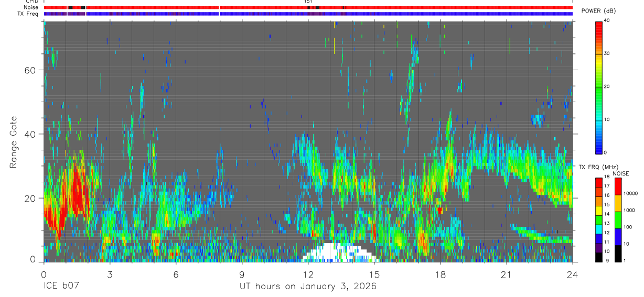Pick the green 13–14 MHz TX FRQ segment
Screen dimensions: 644x297
point(598,220)
